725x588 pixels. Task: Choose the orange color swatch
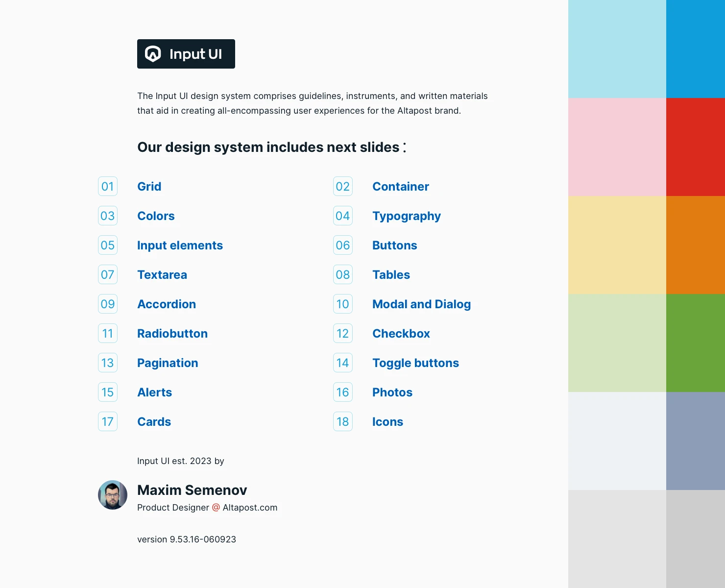(x=695, y=245)
